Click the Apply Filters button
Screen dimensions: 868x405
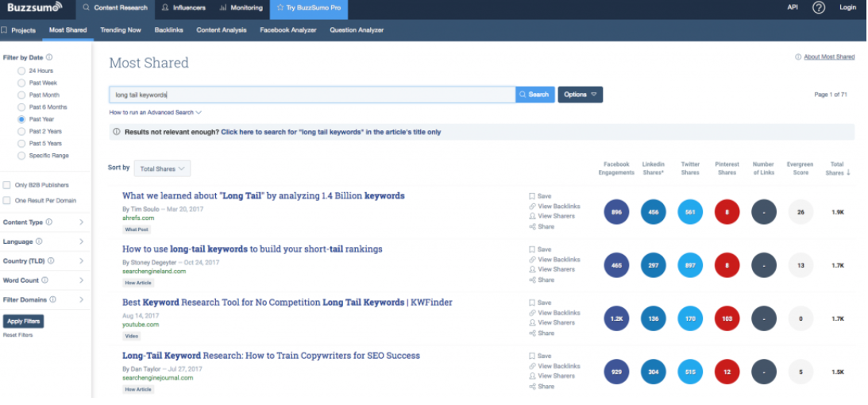23,322
